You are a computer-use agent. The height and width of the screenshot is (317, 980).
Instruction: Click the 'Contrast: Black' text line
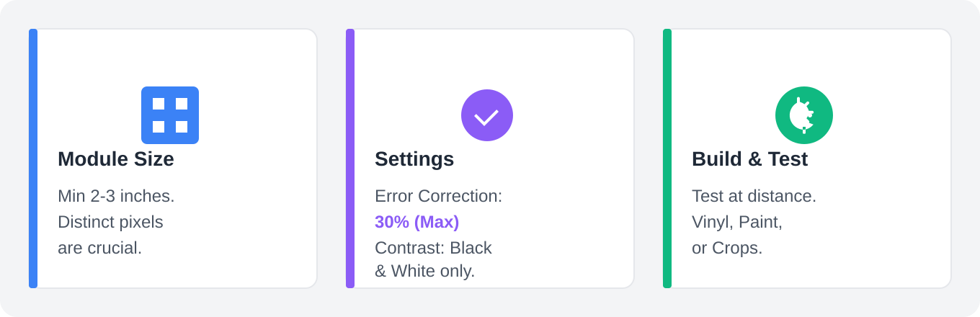(433, 248)
